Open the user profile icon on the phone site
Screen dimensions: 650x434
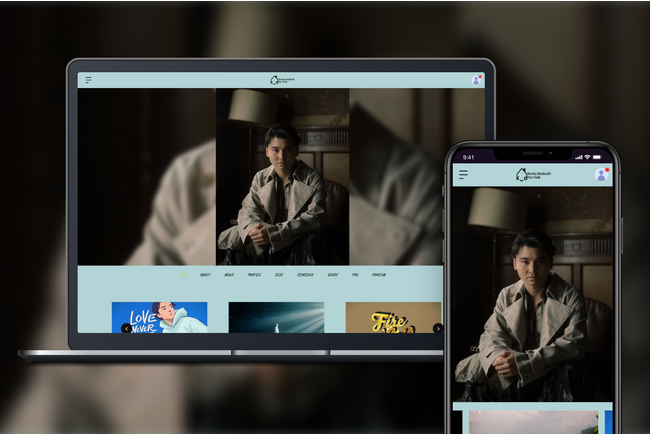(x=601, y=175)
